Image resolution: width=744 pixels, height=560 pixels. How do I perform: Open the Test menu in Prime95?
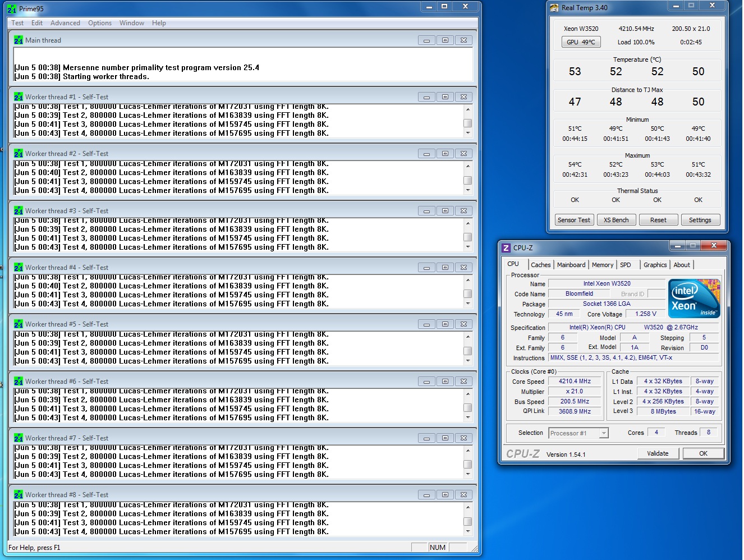[x=17, y=23]
